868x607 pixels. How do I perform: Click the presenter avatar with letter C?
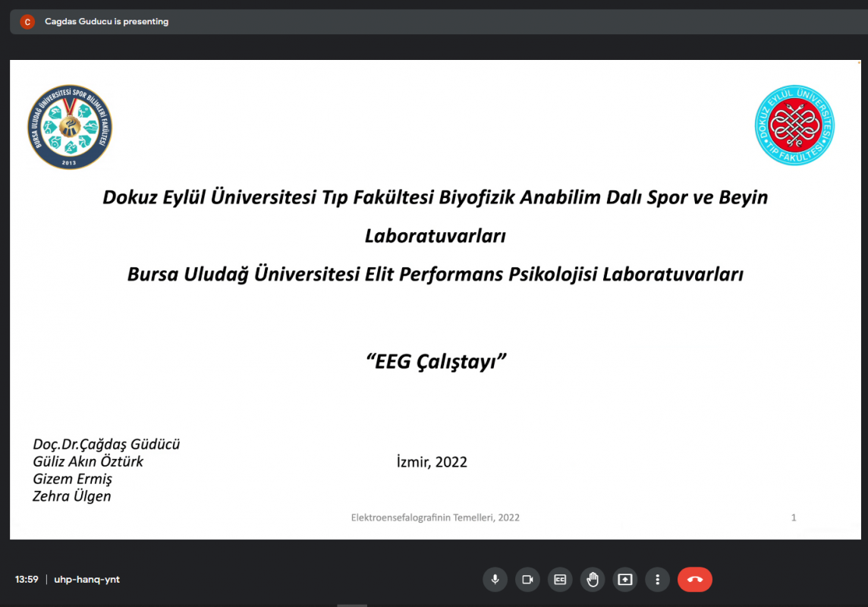click(27, 22)
